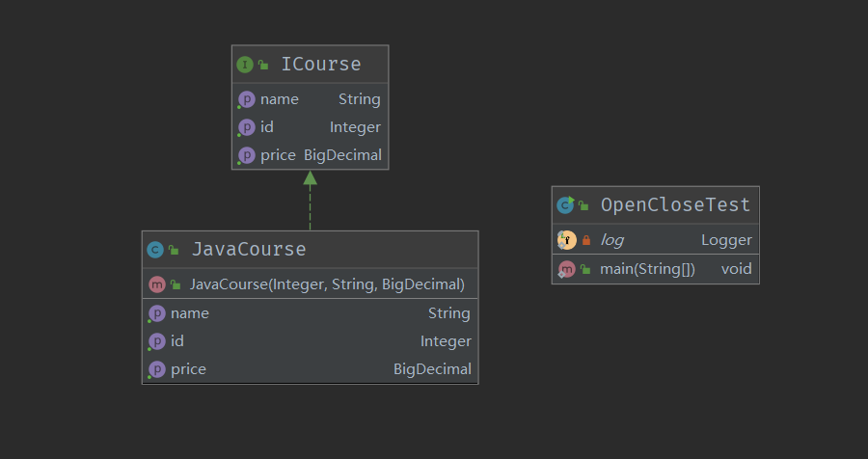This screenshot has width=868, height=459.
Task: Click the dashed implements arrow to ICourse
Action: click(310, 202)
